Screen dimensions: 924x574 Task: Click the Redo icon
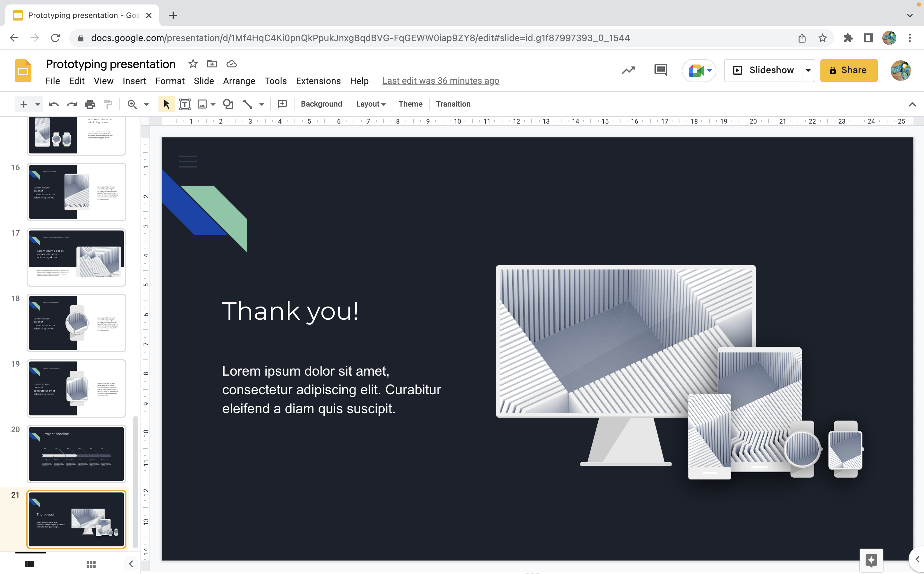pos(72,104)
